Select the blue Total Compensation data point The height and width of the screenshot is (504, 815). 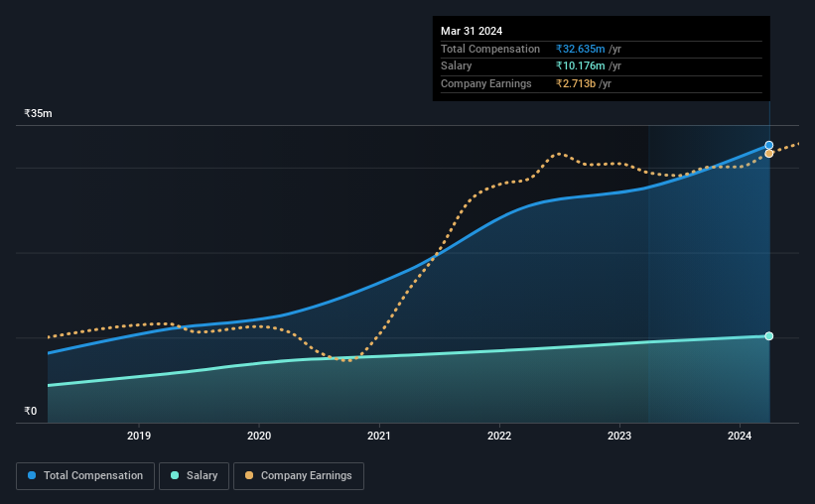point(768,145)
